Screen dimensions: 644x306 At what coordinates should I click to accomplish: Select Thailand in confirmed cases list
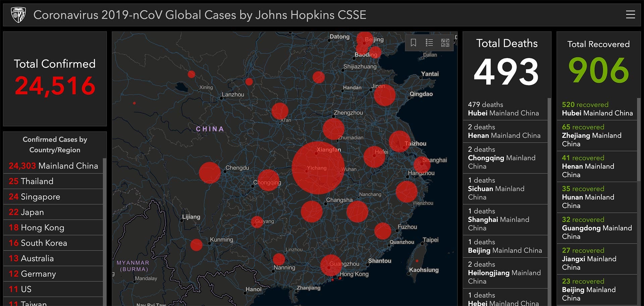click(x=53, y=181)
